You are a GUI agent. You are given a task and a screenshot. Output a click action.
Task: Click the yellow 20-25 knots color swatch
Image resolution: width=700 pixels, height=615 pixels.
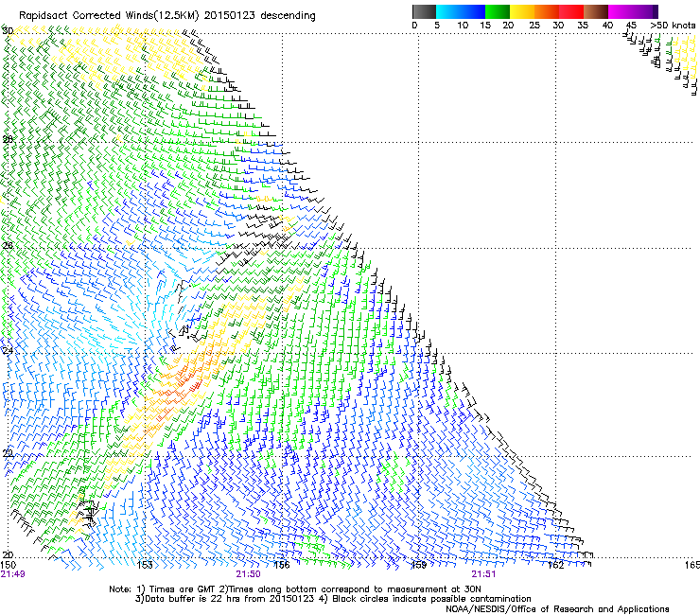coord(522,11)
